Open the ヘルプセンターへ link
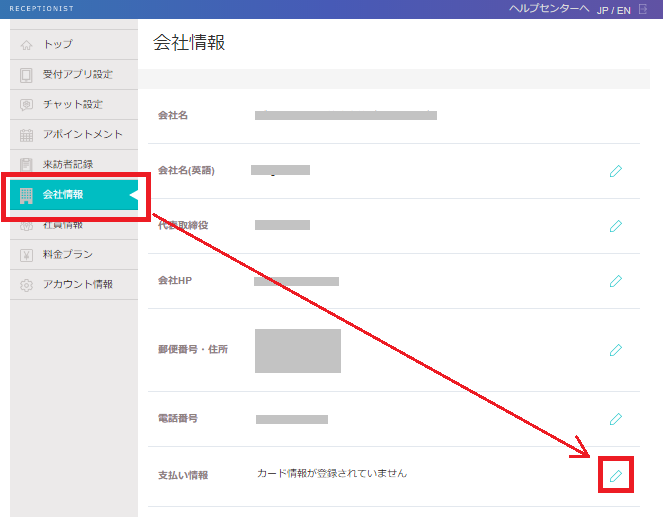 click(x=549, y=9)
